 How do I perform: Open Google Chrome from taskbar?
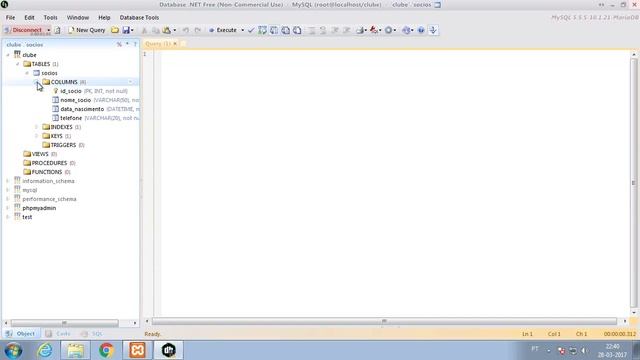click(x=106, y=350)
